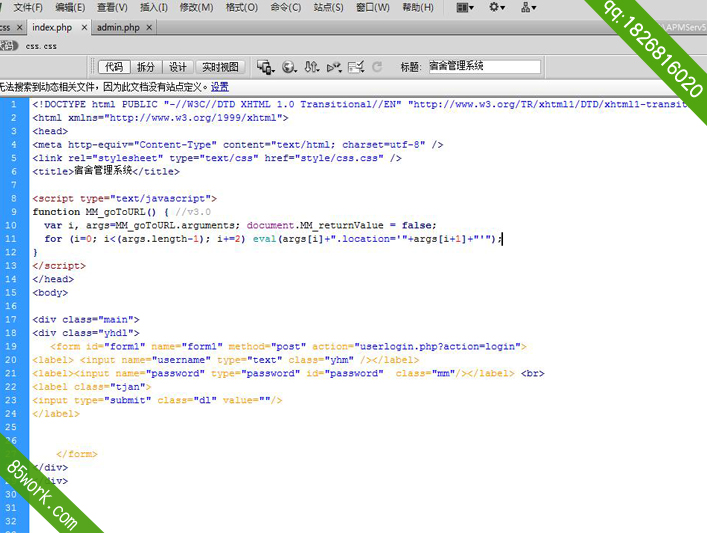The image size is (707, 533).
Task: Click the refresh design view icon
Action: [x=377, y=67]
